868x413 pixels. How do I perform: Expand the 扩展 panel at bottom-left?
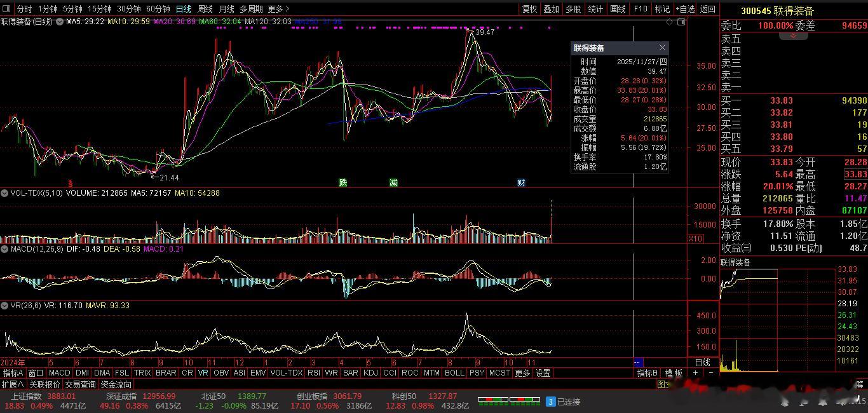tap(13, 384)
